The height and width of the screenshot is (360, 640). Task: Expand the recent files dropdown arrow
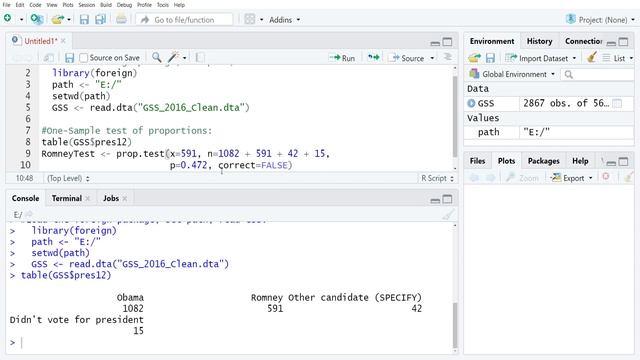69,20
